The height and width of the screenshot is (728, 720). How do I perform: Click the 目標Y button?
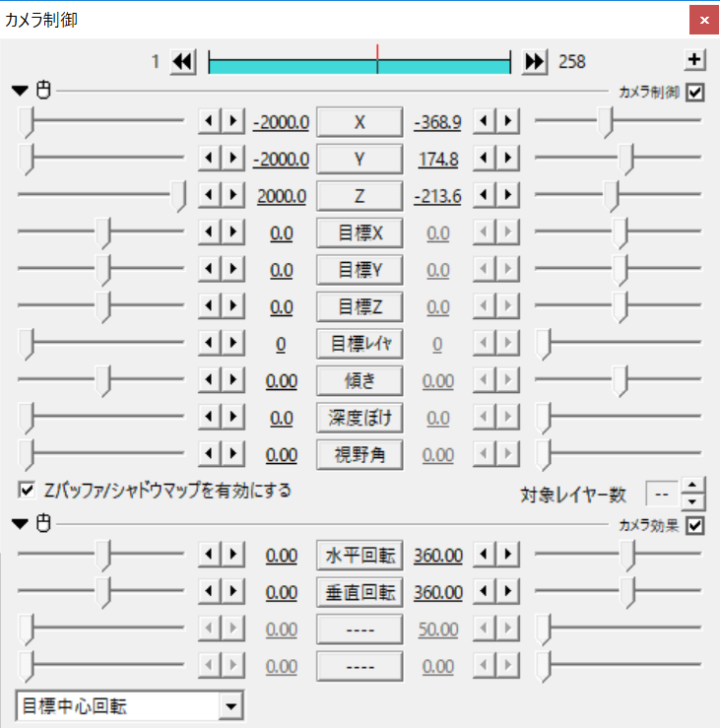[x=360, y=270]
